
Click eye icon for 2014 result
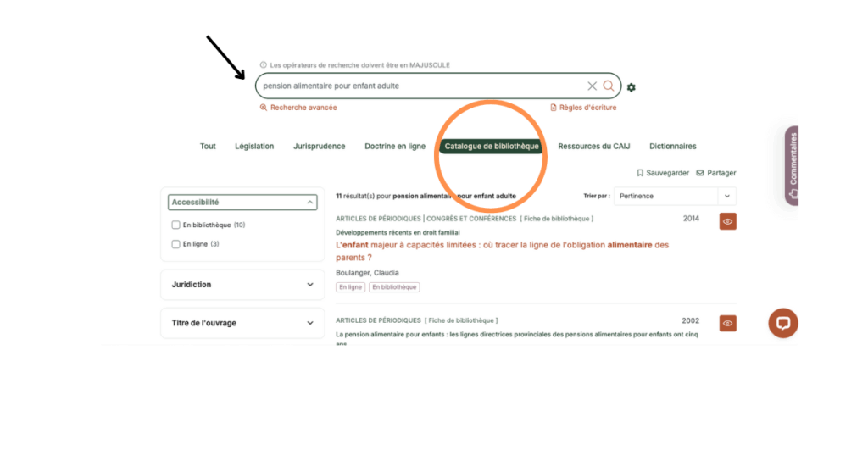[x=727, y=221]
